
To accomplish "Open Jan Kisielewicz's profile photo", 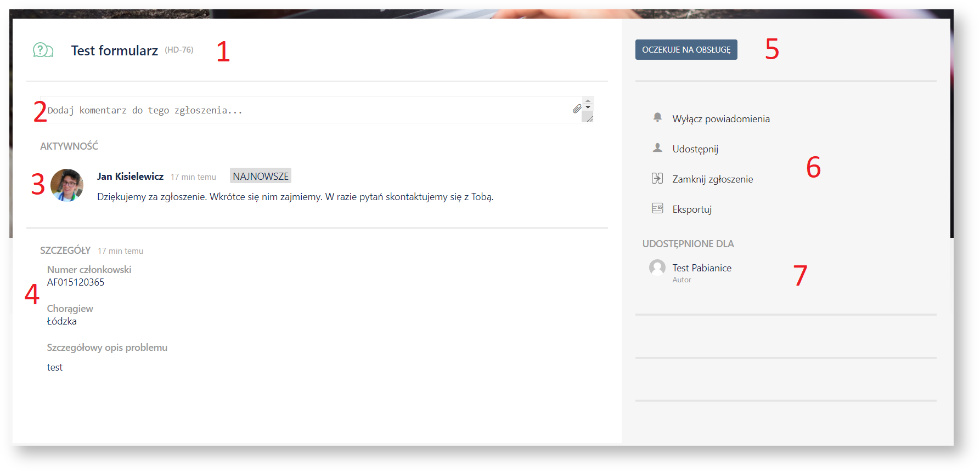I will (x=67, y=185).
